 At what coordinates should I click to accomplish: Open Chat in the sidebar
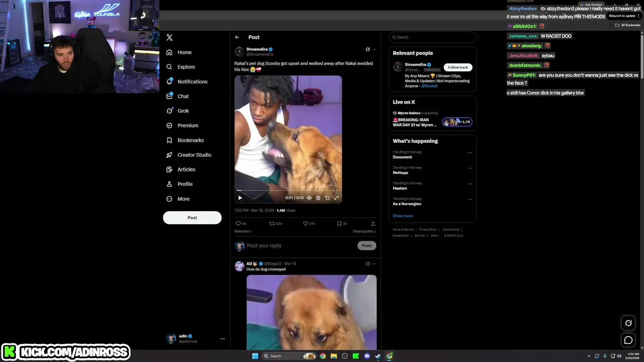coord(177,96)
